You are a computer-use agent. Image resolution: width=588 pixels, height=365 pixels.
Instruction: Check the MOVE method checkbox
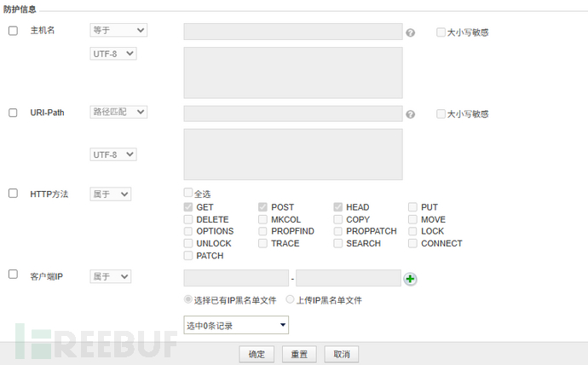click(412, 219)
